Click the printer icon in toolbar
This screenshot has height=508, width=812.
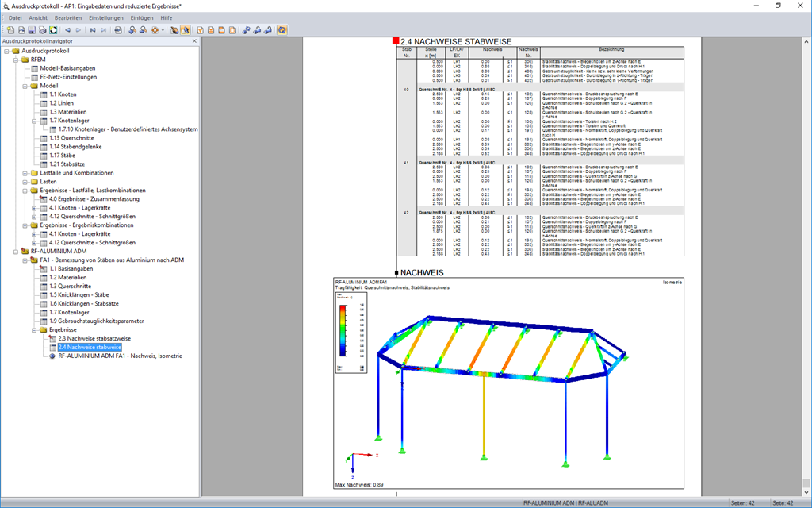43,30
